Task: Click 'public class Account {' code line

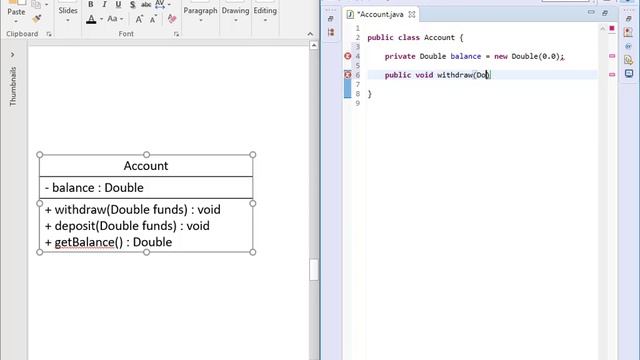Action: click(x=415, y=38)
